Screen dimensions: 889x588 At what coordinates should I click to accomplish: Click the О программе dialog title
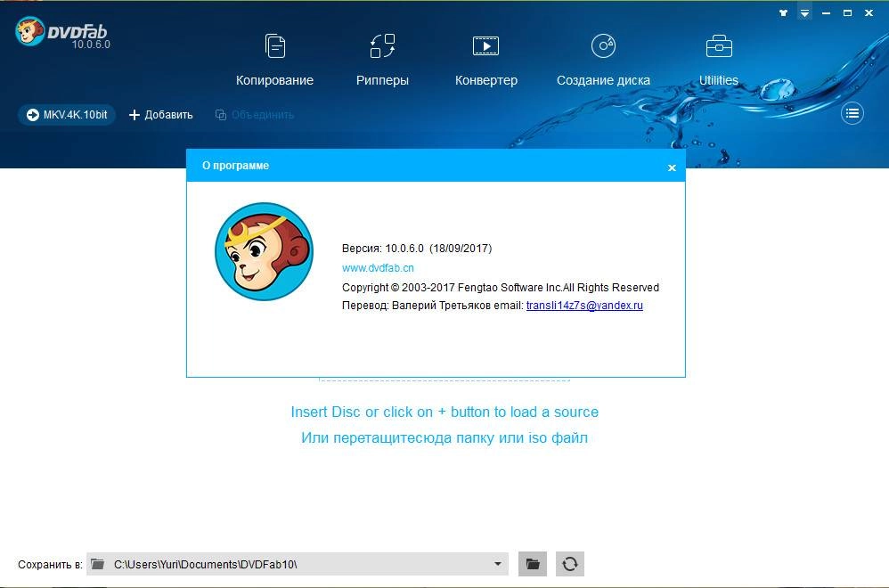(235, 166)
